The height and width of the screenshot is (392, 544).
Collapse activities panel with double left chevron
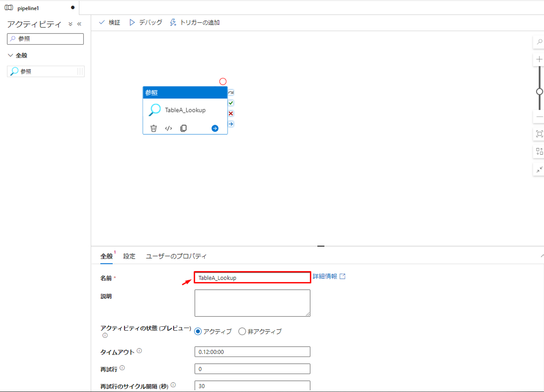[x=79, y=24]
